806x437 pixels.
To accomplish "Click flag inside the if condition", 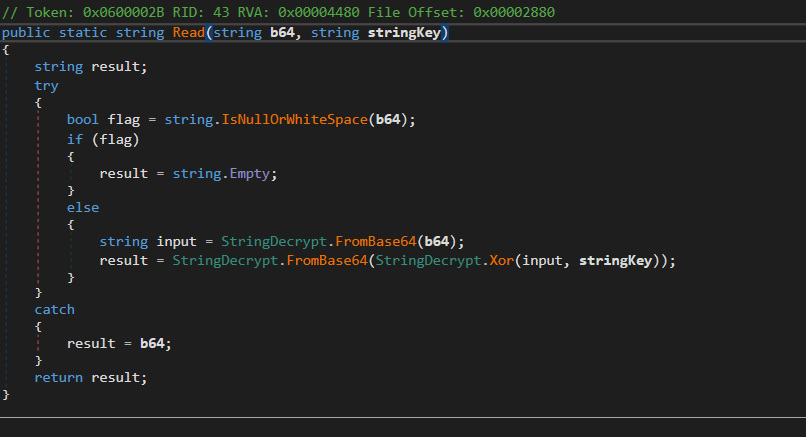I will coord(116,139).
